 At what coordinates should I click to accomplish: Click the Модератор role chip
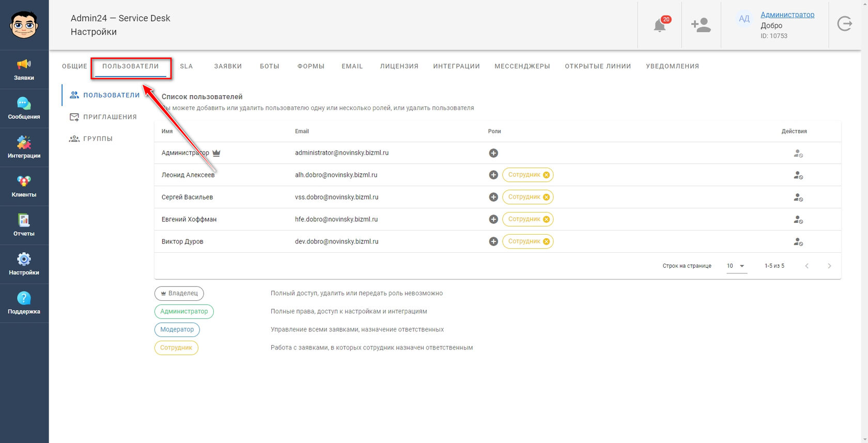coord(177,329)
